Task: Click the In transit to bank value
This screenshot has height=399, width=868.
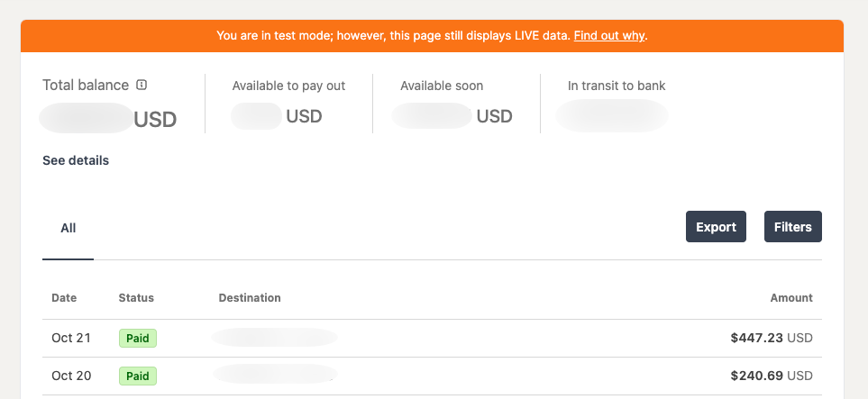Action: 612,116
